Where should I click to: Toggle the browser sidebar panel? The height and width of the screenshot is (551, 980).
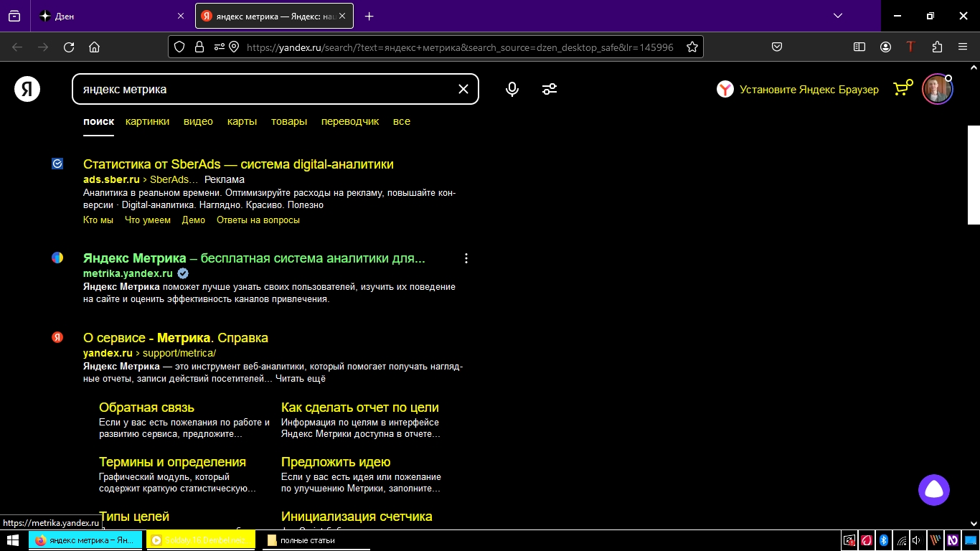tap(859, 47)
